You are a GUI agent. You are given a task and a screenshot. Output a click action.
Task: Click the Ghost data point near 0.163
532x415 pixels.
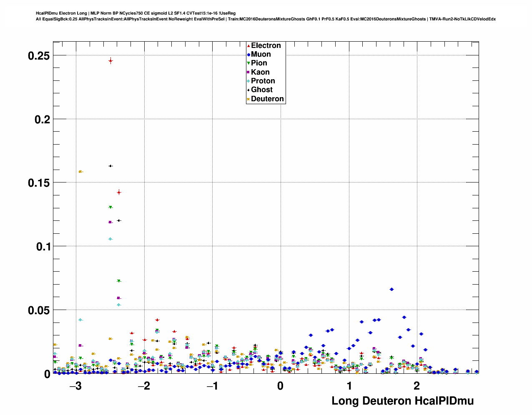pyautogui.click(x=110, y=166)
